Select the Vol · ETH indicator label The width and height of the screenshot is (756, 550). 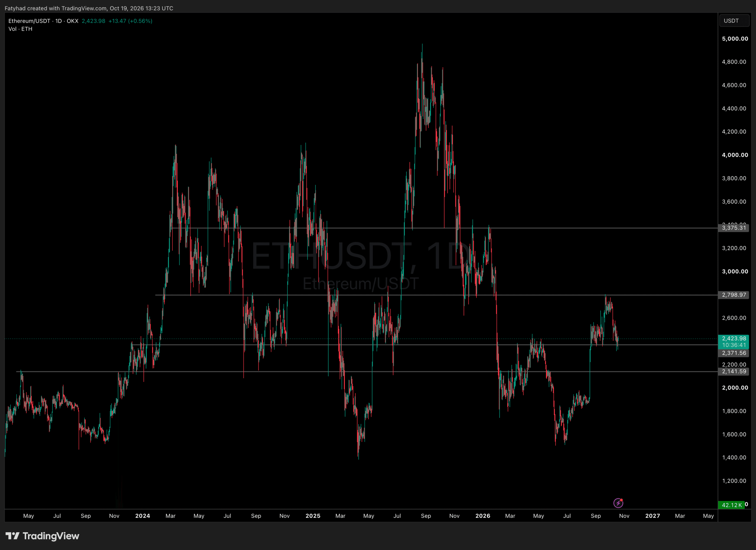(x=20, y=29)
